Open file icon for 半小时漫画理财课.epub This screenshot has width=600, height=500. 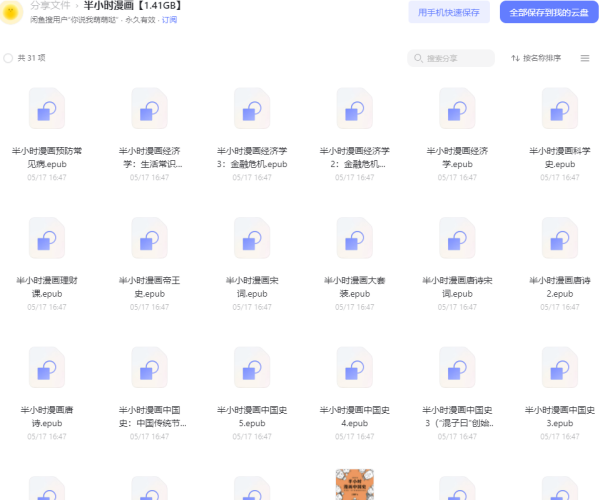click(x=47, y=238)
